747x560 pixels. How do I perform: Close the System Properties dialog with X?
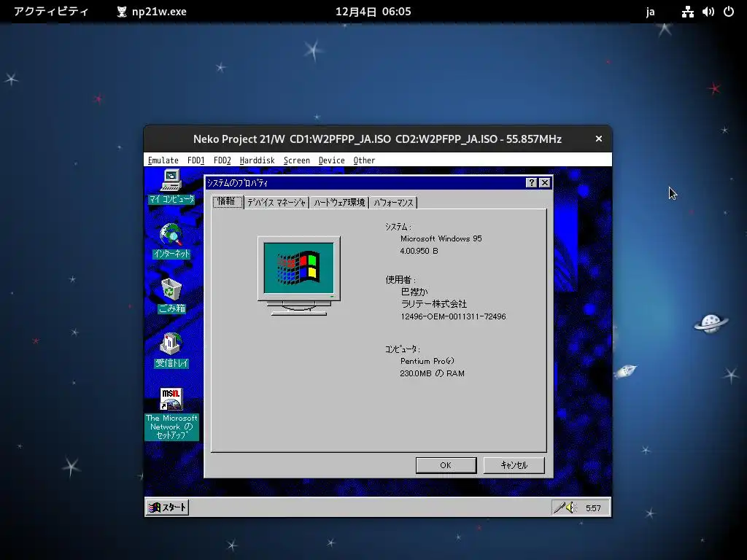tap(544, 183)
